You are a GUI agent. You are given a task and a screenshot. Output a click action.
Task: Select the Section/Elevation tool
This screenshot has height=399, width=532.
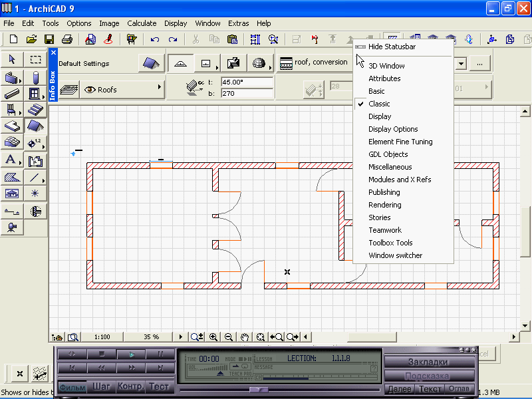(x=12, y=212)
